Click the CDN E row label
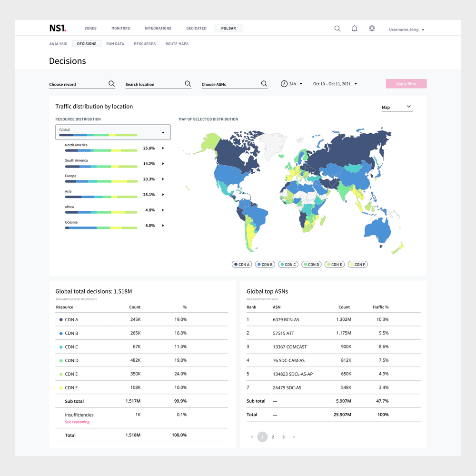The height and width of the screenshot is (476, 476). (x=71, y=374)
